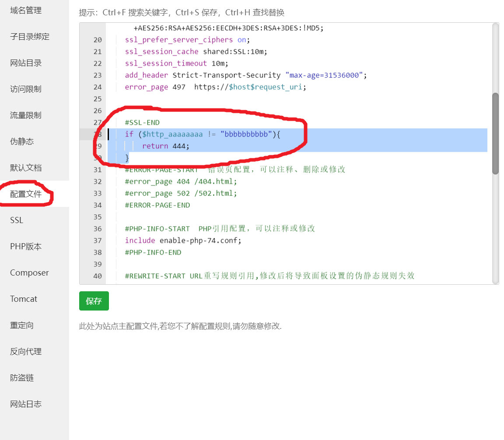This screenshot has width=504, height=440.
Task: Go to 访问限制 section
Action: [26, 89]
